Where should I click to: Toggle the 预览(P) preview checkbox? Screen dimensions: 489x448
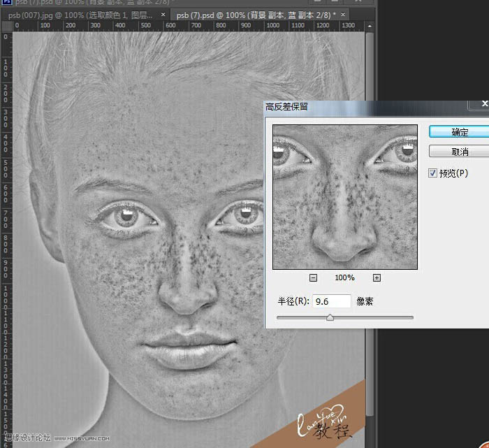coord(432,173)
